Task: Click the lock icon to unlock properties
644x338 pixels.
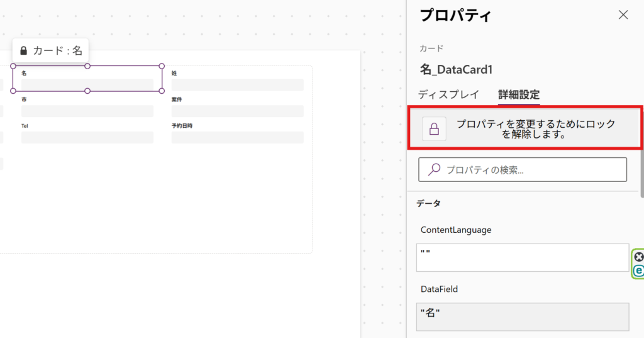Action: pyautogui.click(x=434, y=128)
